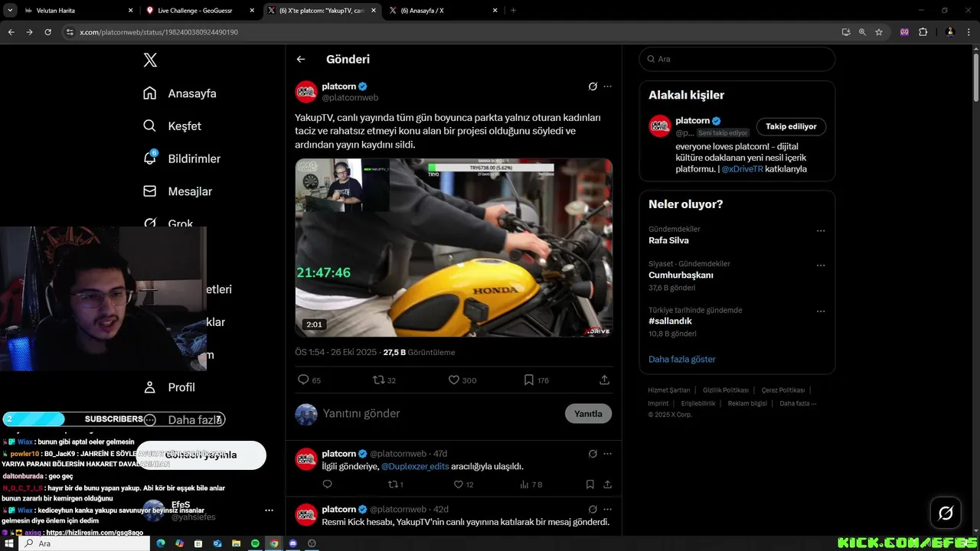Open Grok actions icon on platcorn's main post
980x551 pixels.
593,86
